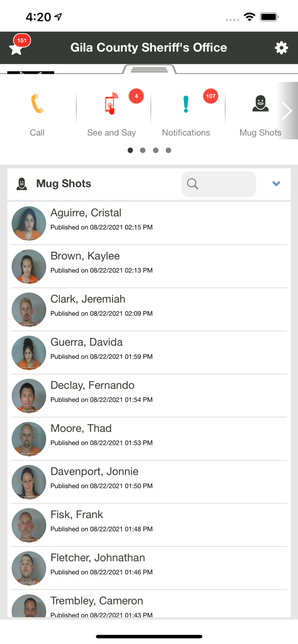Click the magnifier search icon
The width and height of the screenshot is (298, 644).
193,184
